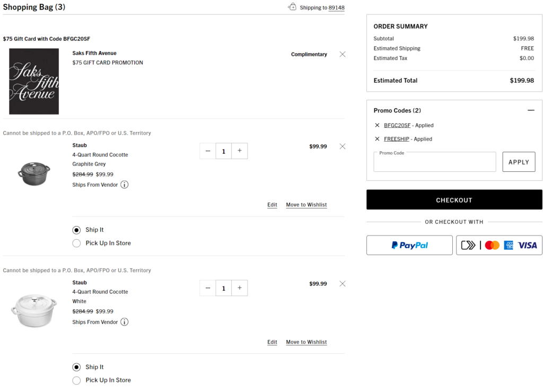This screenshot has width=543, height=392.
Task: Remove the Graphite Grey cocotte from bag
Action: coord(342,146)
